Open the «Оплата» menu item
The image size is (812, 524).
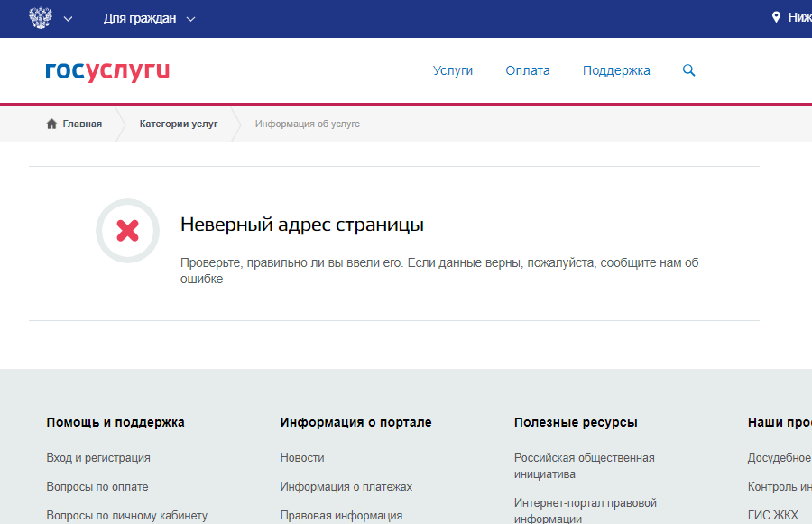[528, 70]
